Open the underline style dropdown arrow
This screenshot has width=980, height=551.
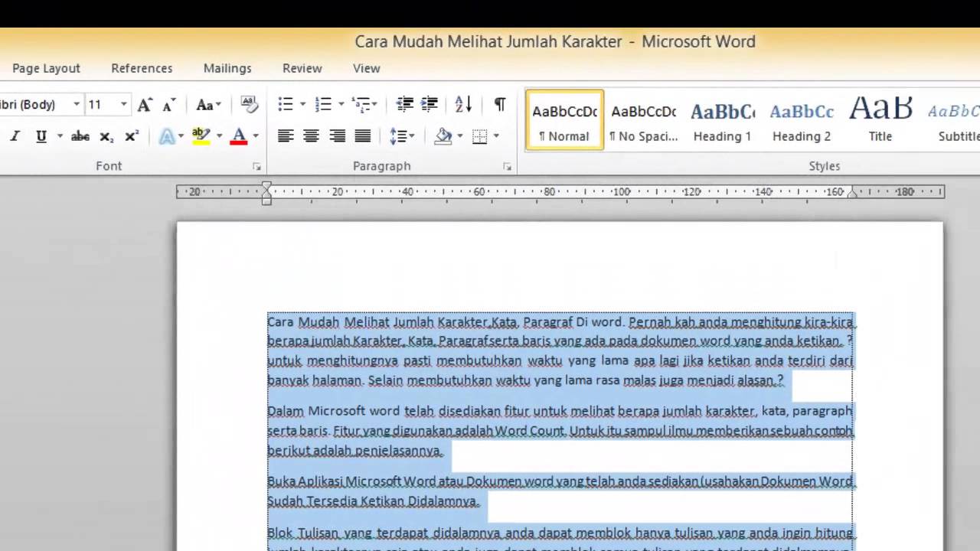click(59, 136)
